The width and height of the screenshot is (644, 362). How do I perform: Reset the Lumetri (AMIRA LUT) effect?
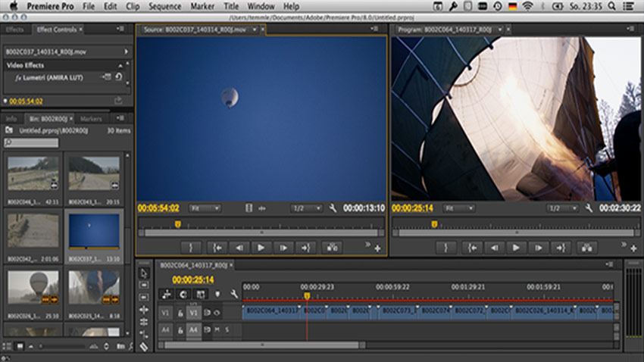(x=119, y=76)
